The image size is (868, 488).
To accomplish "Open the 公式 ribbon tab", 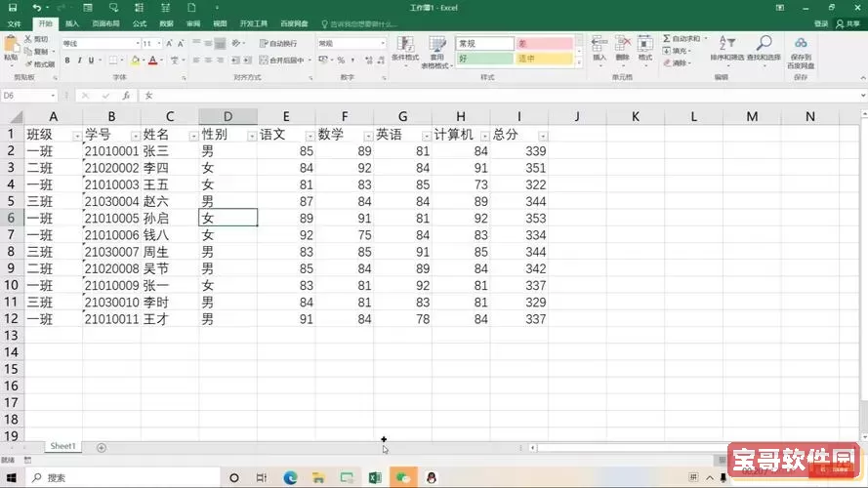I will (140, 23).
